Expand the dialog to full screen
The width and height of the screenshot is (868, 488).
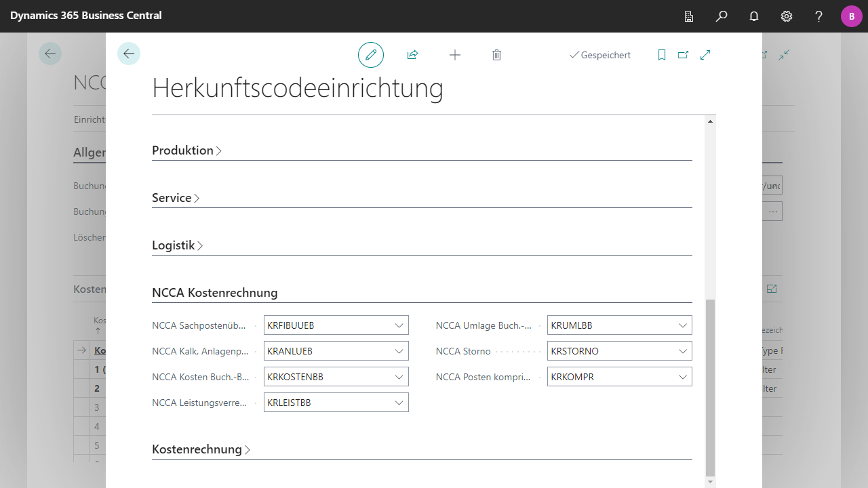tap(705, 55)
